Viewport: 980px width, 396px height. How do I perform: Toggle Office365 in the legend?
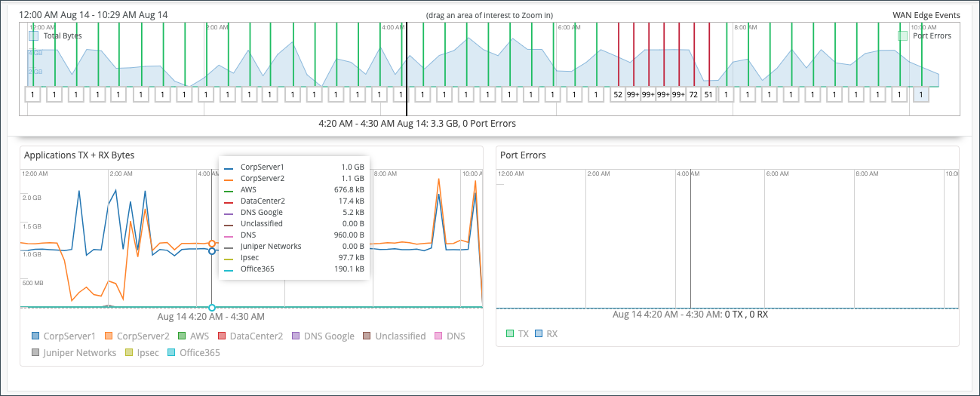click(x=172, y=352)
